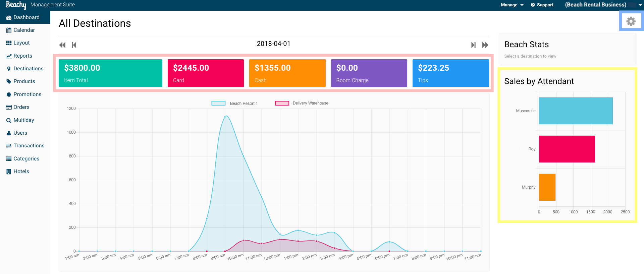Click the Support question mark icon
Screen dimensions: 644x274
coord(533,5)
